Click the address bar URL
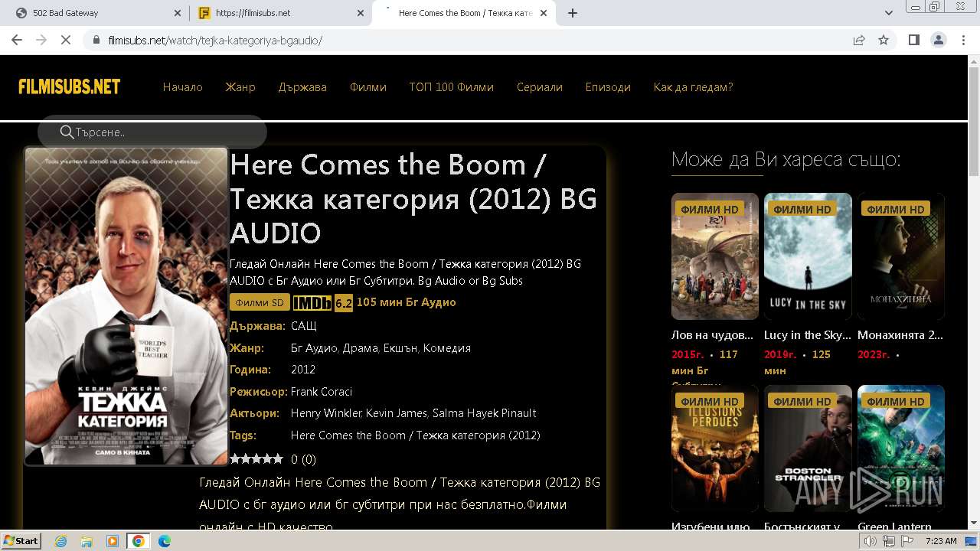 pos(215,41)
